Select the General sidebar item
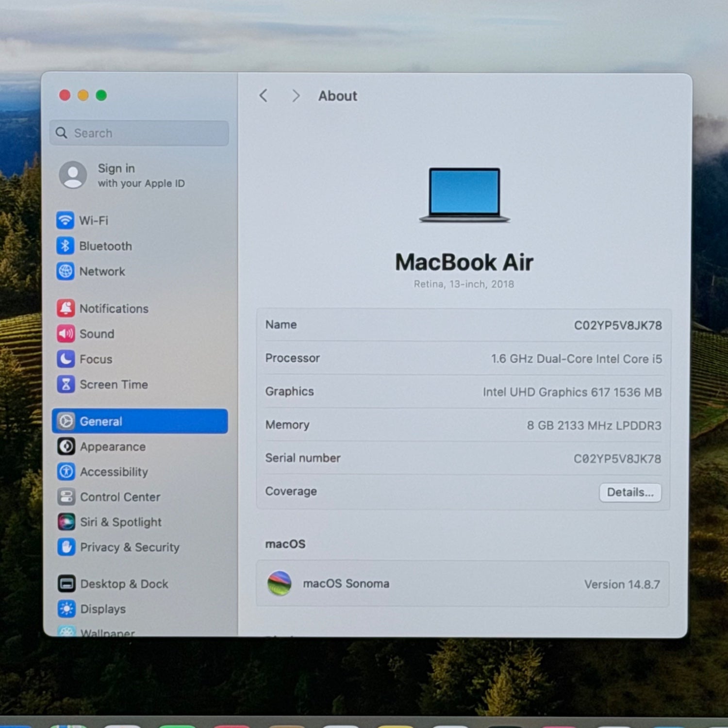Screen dimensions: 728x728 coord(140,421)
